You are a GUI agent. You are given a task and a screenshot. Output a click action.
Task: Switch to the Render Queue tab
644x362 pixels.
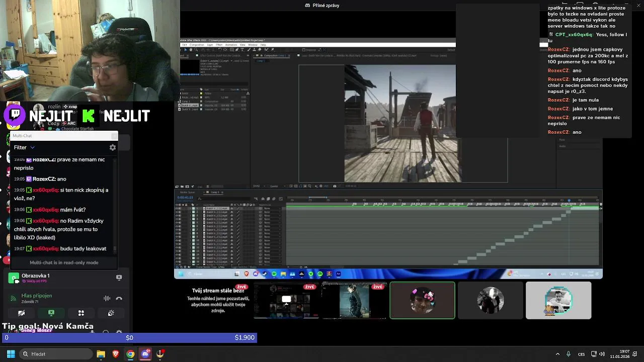point(187,192)
